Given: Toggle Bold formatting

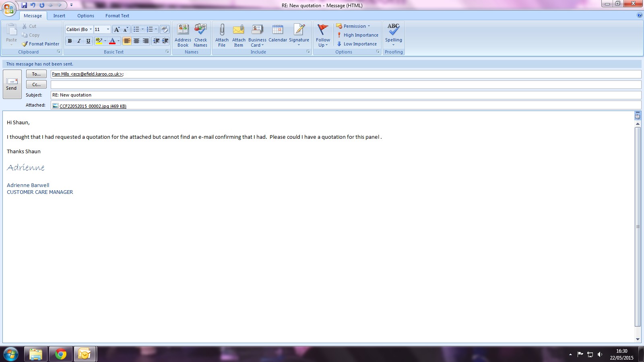Looking at the screenshot, I should (70, 41).
